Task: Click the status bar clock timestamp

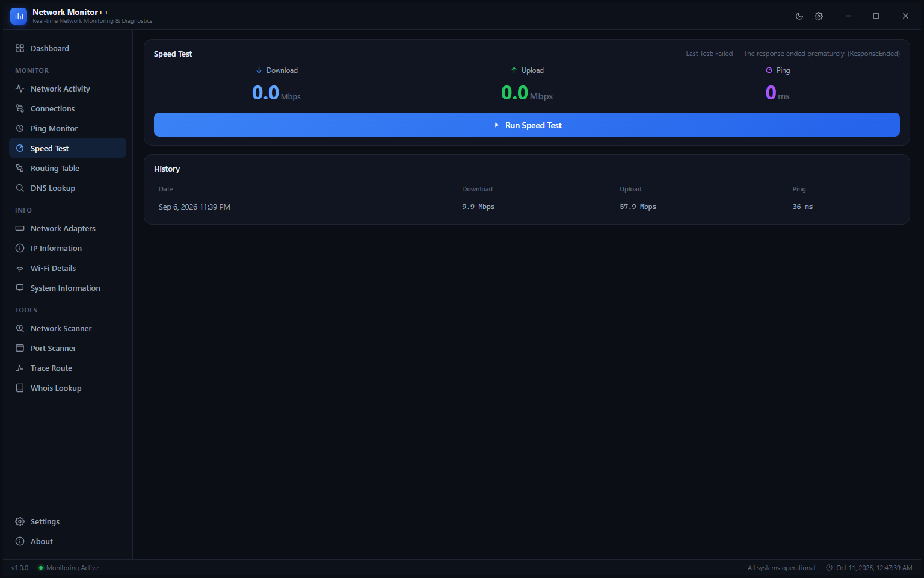Action: coord(869,568)
